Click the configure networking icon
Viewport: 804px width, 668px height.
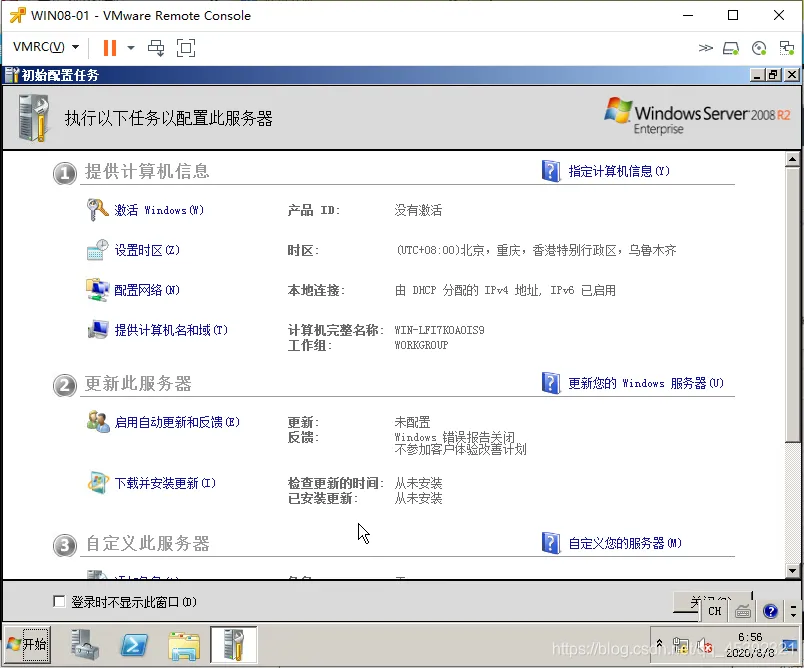pos(97,290)
